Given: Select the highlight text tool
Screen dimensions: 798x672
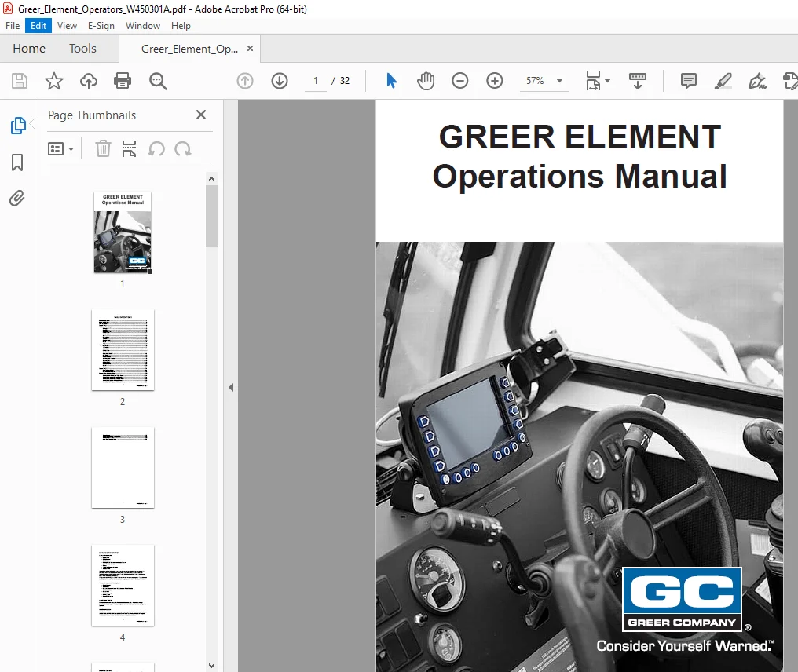Looking at the screenshot, I should pyautogui.click(x=723, y=80).
